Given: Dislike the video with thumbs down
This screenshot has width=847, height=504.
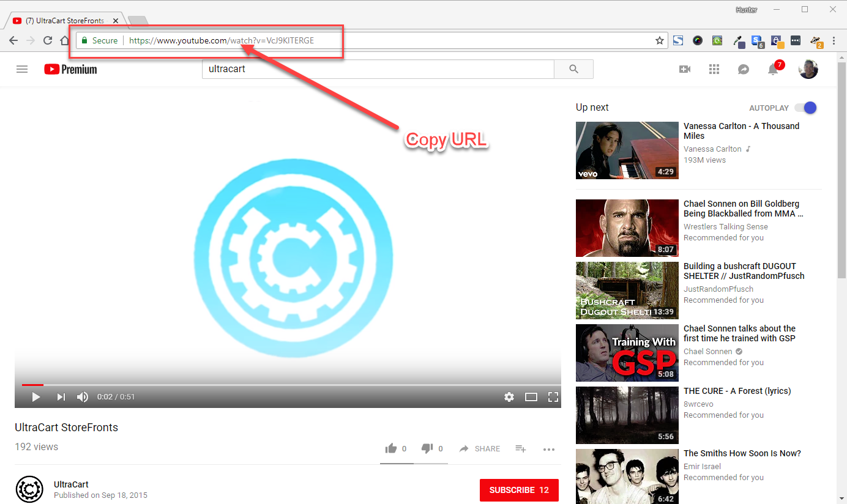Looking at the screenshot, I should (x=427, y=448).
